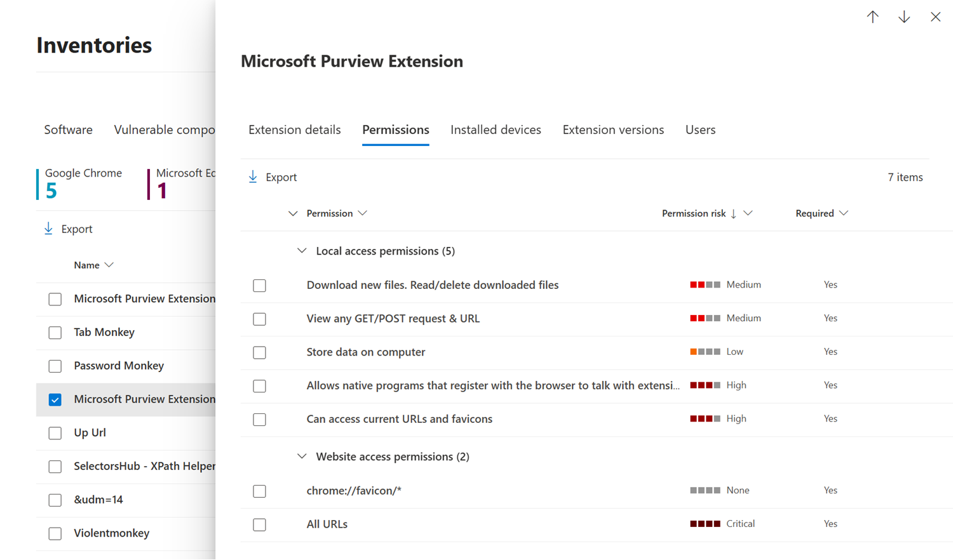
Task: Select the All URLs permission checkbox
Action: tap(259, 524)
